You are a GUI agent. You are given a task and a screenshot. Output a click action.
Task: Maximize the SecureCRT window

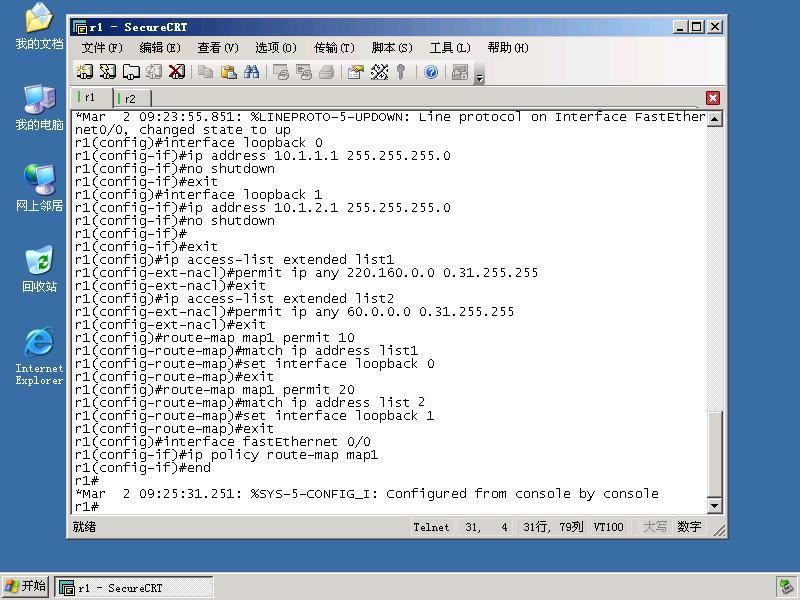(697, 27)
